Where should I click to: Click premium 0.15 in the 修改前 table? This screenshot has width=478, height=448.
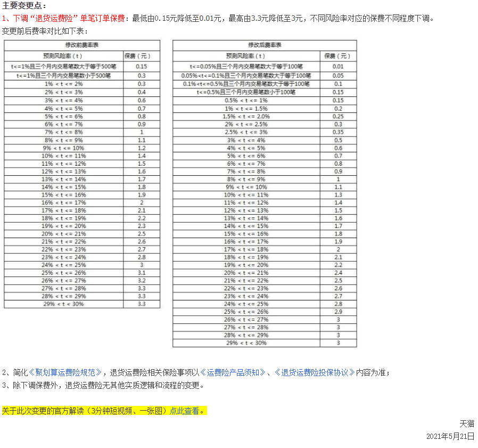(x=142, y=67)
